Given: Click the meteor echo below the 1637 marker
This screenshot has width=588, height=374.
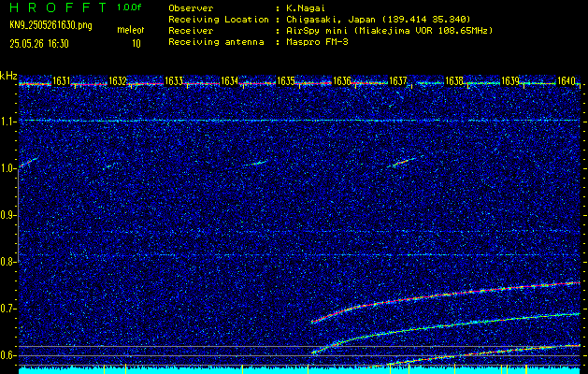Looking at the screenshot, I should pyautogui.click(x=404, y=162).
